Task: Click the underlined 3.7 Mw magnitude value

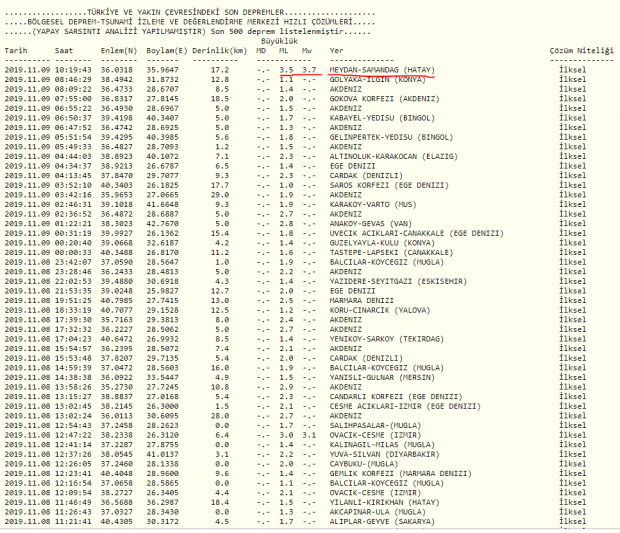Action: 309,70
